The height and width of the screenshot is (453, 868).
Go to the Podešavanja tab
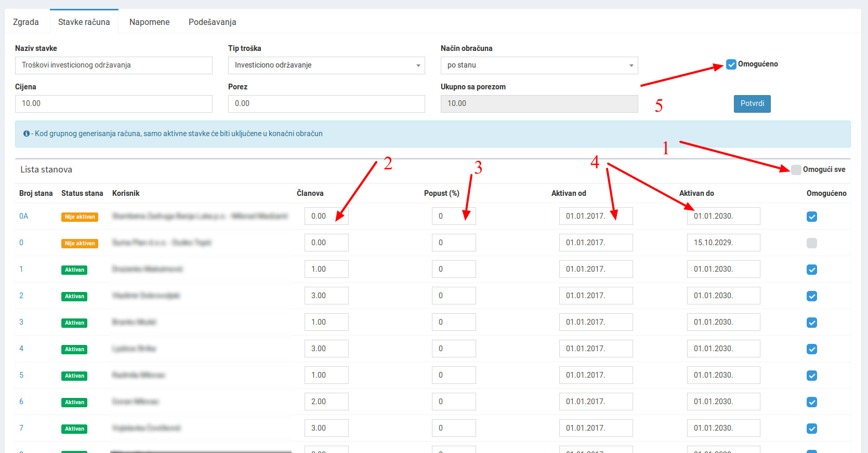coord(212,22)
